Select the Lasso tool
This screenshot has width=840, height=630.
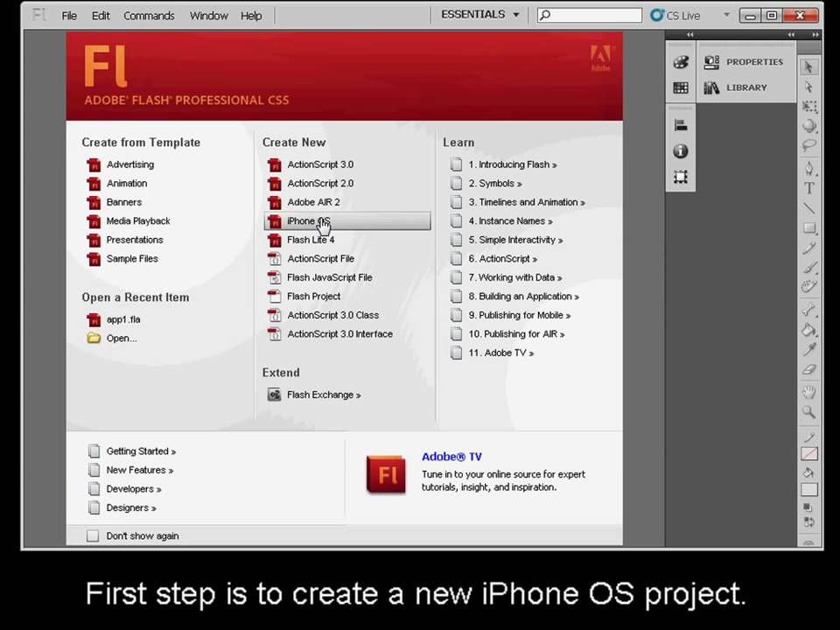pos(808,146)
